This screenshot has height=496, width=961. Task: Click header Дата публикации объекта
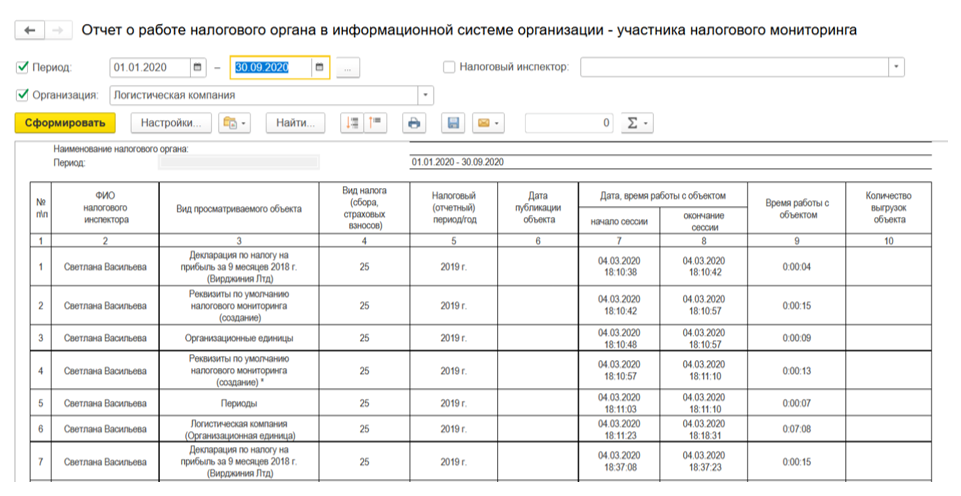pos(537,208)
